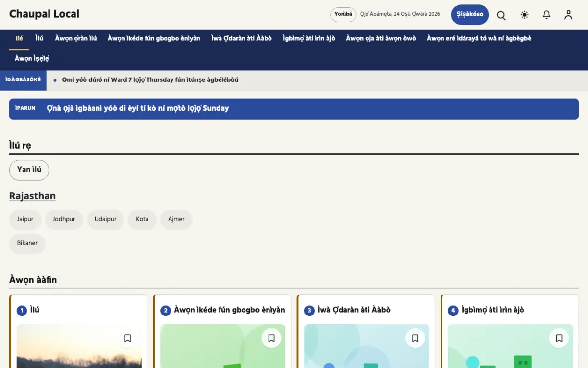Toggle the sun theme icon
This screenshot has width=588, height=368.
point(525,15)
